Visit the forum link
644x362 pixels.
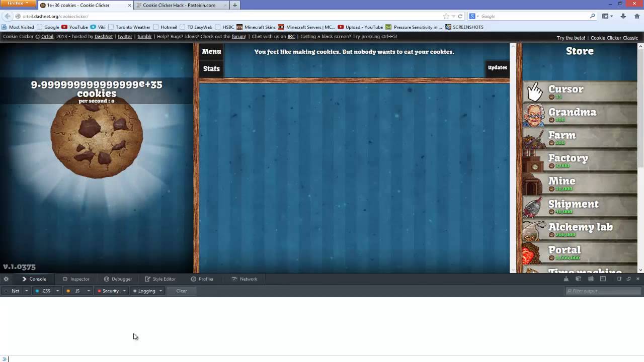[238, 37]
